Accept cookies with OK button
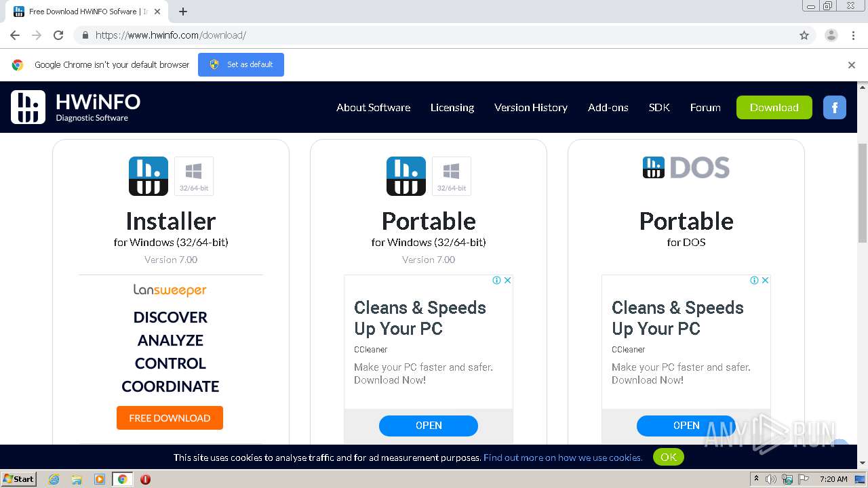Screen dimensions: 868x488 pos(669,457)
